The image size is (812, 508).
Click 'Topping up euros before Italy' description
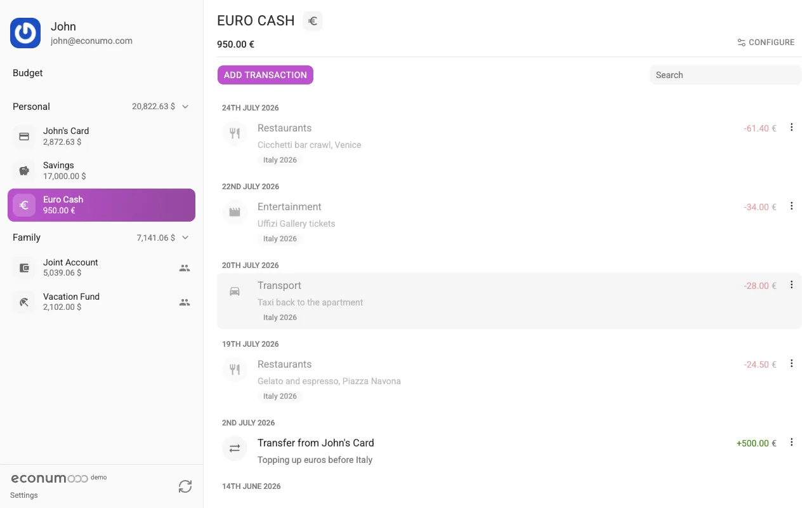pos(315,460)
